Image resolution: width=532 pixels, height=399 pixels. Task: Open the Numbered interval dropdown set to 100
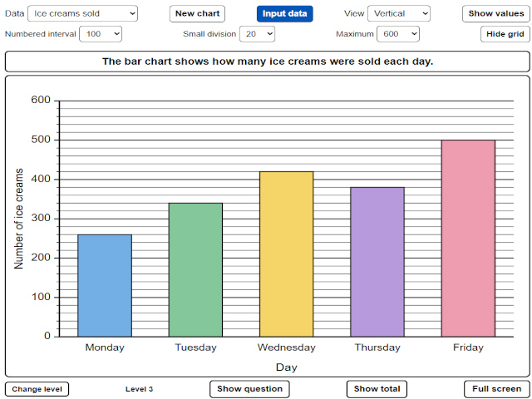(101, 34)
